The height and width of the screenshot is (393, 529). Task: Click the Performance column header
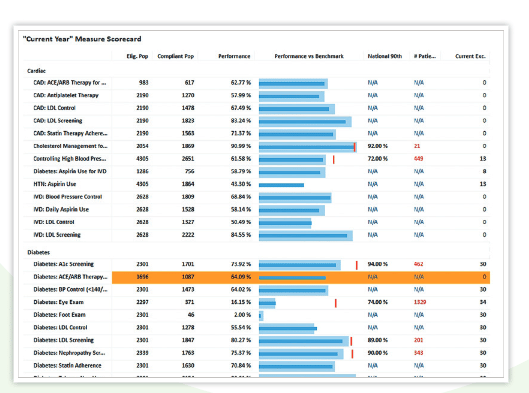(234, 56)
